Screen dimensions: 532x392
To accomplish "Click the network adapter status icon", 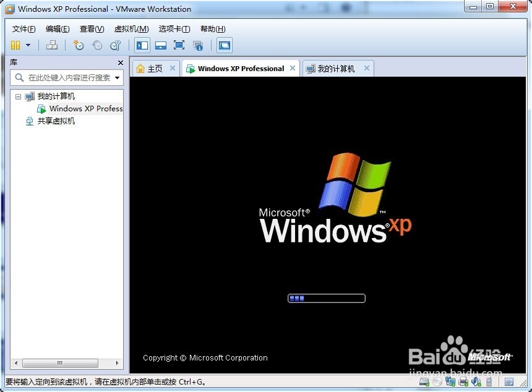I will 450,381.
